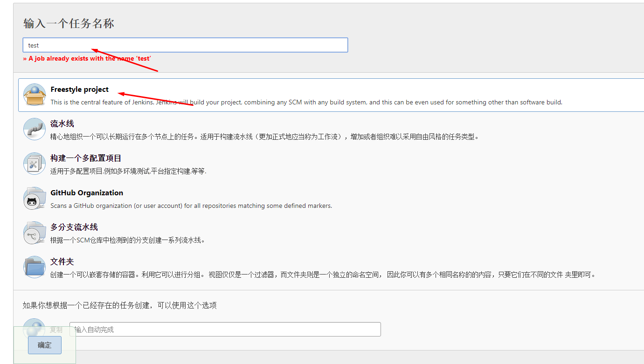Click the description 根据一个SCM仓库中检测到的分支
Image resolution: width=644 pixels, height=364 pixels.
coord(128,240)
